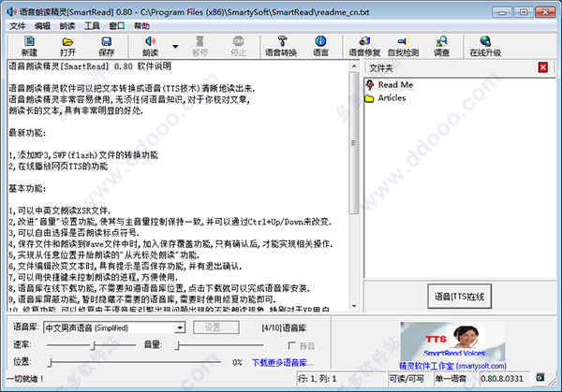Open the 朗读 menu
The image size is (562, 392).
pyautogui.click(x=67, y=26)
